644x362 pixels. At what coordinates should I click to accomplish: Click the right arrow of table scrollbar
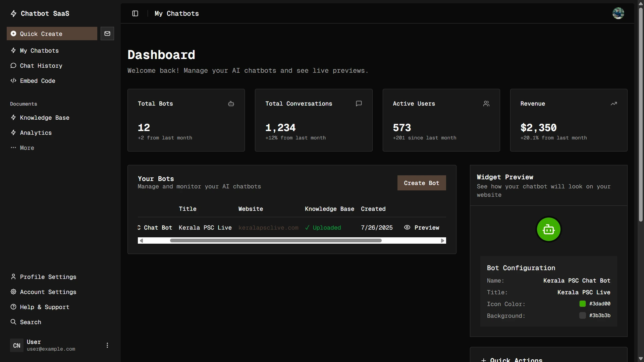click(442, 241)
